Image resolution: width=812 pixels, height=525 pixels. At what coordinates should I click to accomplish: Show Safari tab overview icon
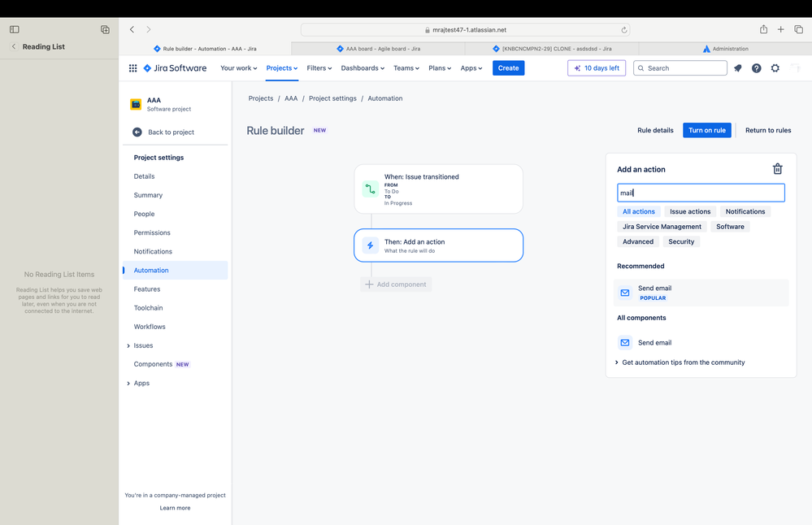[x=798, y=29]
